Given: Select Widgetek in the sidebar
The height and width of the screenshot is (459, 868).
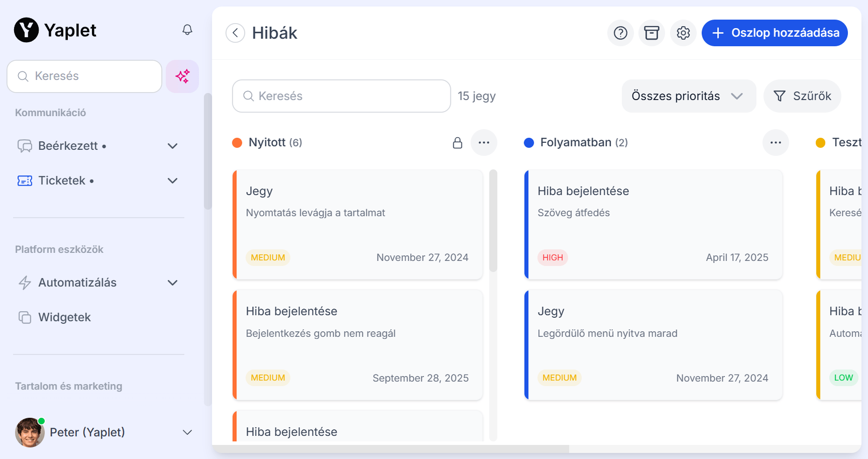Looking at the screenshot, I should click(x=64, y=317).
